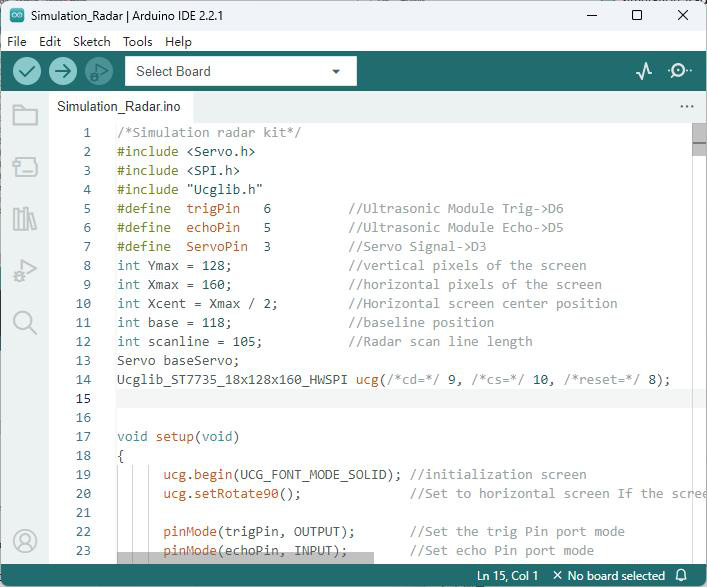Open the Edit menu
This screenshot has width=707, height=587.
tap(50, 41)
